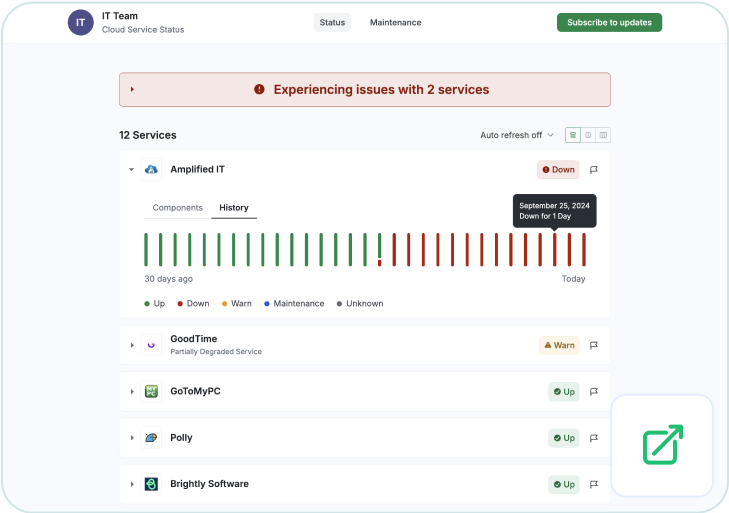The width and height of the screenshot is (729, 513).
Task: Click the GoodTime service logo
Action: coord(151,345)
